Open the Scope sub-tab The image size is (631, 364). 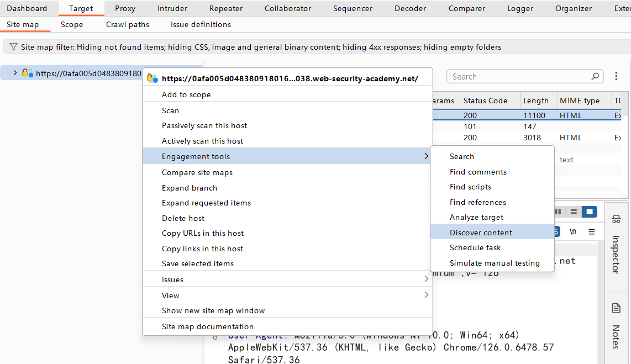click(x=72, y=24)
